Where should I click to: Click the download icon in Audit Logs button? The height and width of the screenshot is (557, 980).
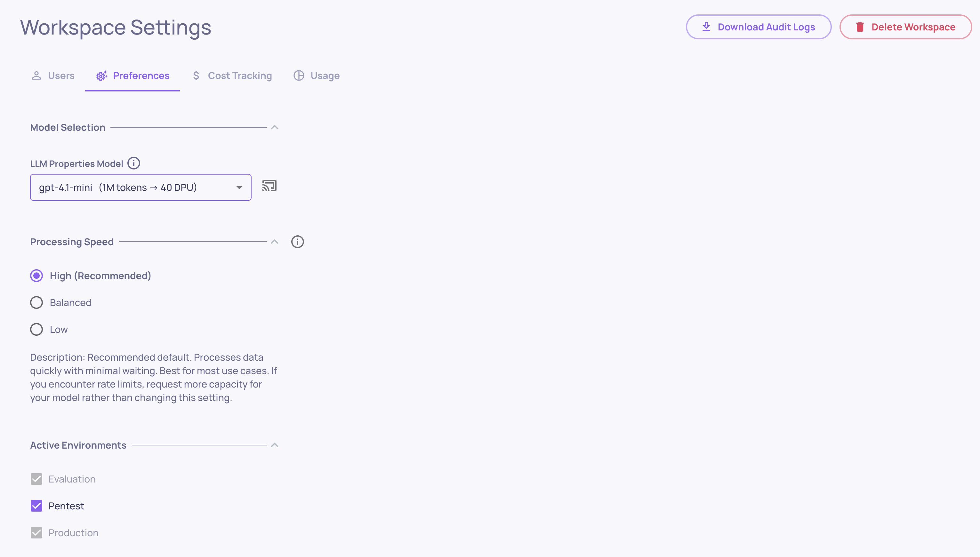coord(706,27)
